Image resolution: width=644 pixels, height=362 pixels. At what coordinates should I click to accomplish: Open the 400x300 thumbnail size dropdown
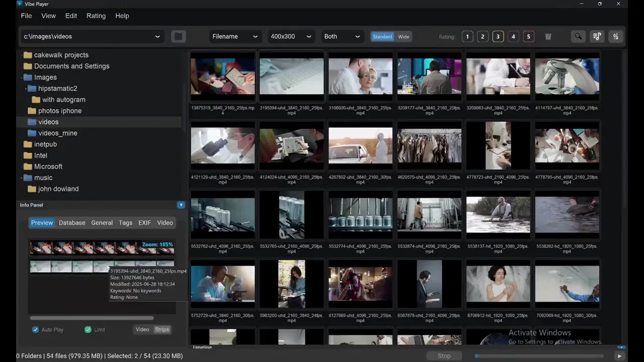pos(291,36)
